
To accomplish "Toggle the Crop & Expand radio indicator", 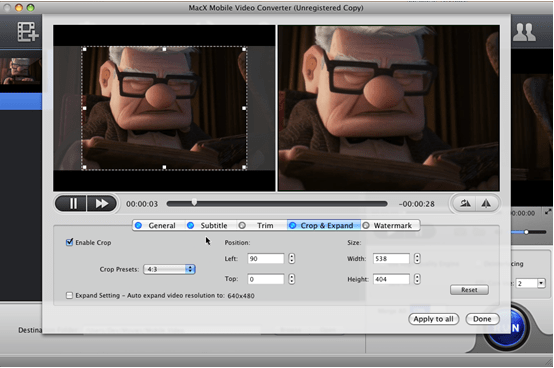I will (293, 225).
